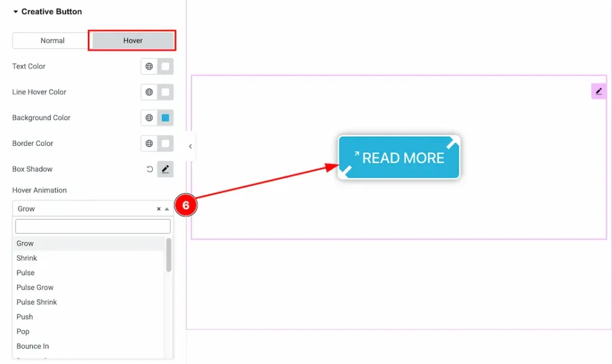Click the pink edit widget pencil icon
612x364 pixels.
pos(599,91)
